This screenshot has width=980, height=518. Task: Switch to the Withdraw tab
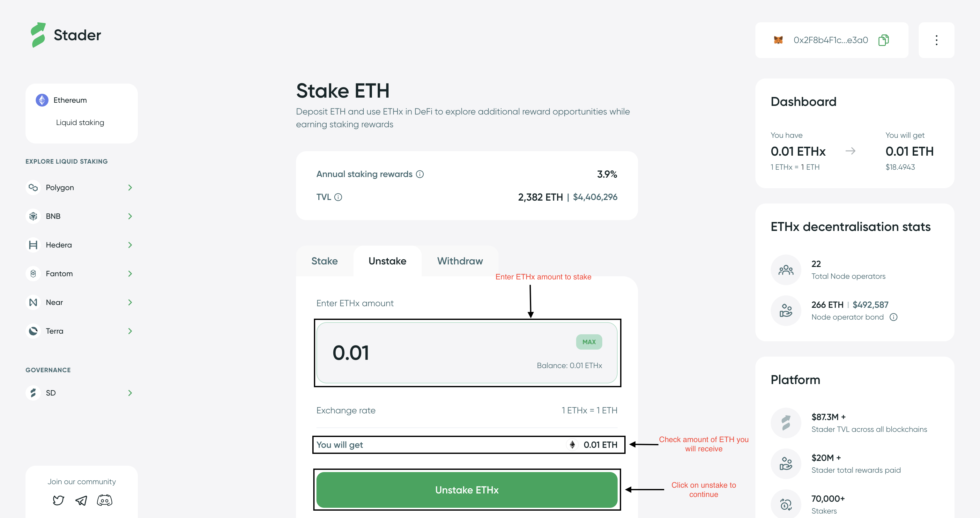tap(460, 261)
